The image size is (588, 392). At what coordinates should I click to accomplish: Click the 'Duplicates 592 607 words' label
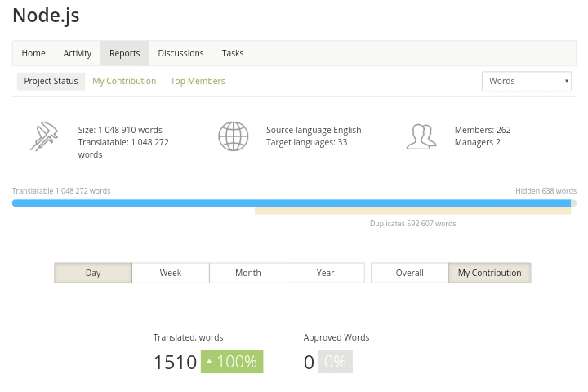(413, 224)
